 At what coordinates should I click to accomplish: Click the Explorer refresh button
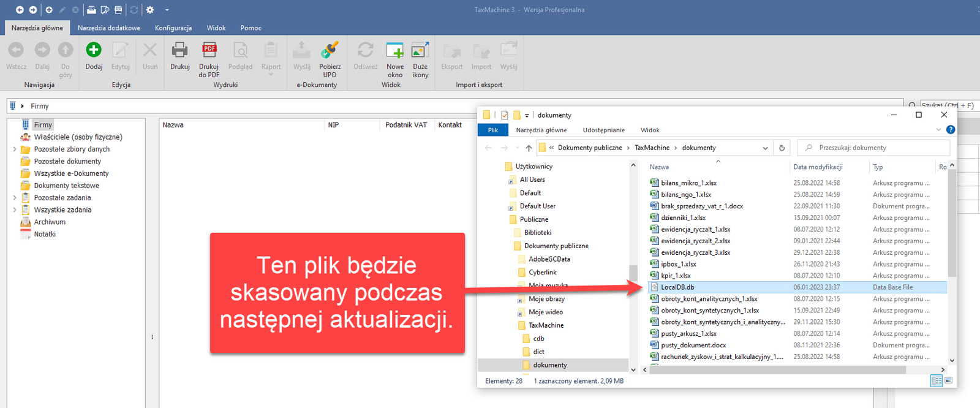click(782, 148)
